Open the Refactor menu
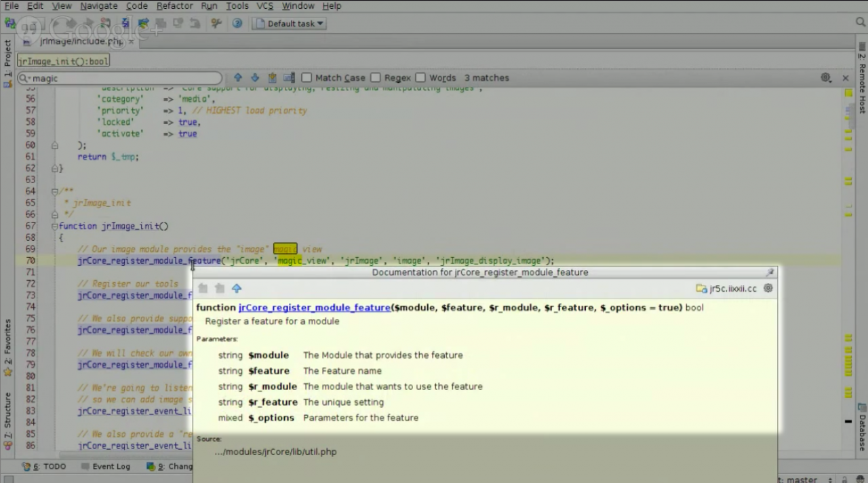 click(174, 6)
